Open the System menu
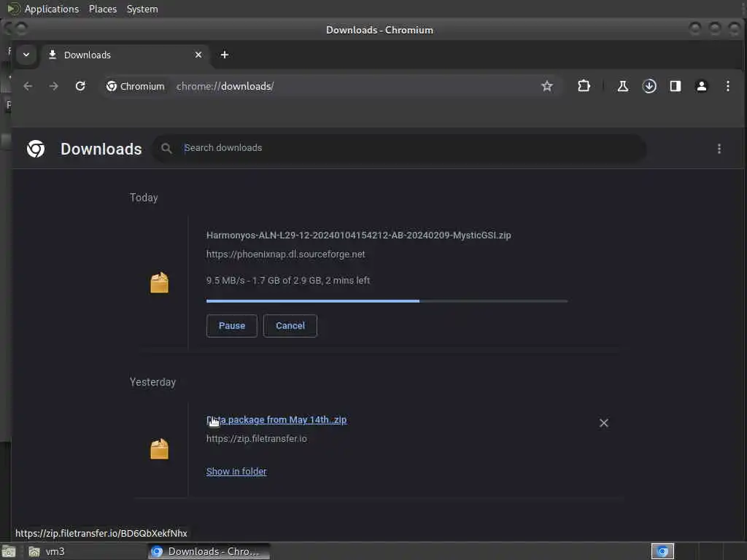This screenshot has width=747, height=560. pyautogui.click(x=142, y=9)
